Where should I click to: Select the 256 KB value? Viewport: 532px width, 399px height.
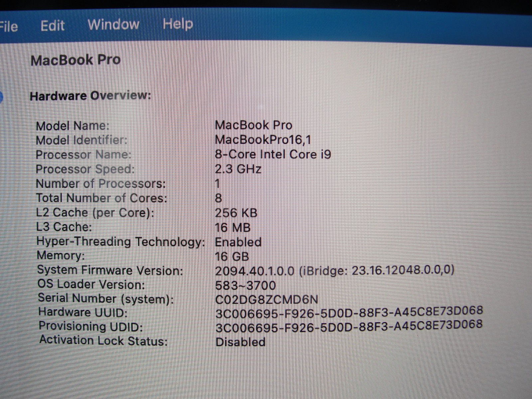click(x=236, y=213)
